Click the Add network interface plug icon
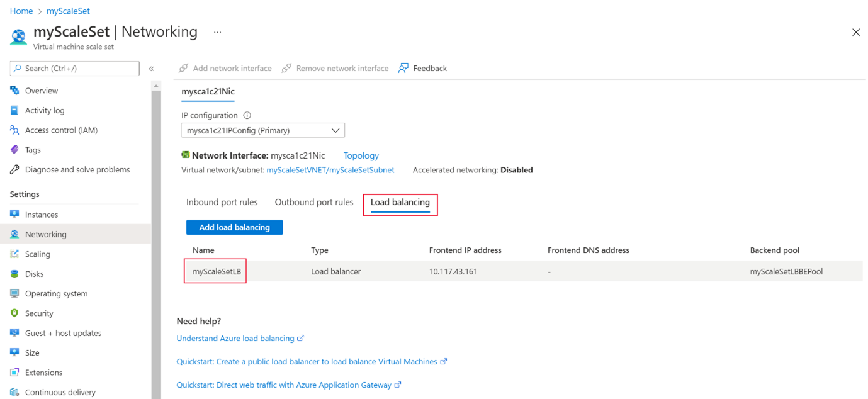Screen dimensions: 868x399 [x=184, y=68]
